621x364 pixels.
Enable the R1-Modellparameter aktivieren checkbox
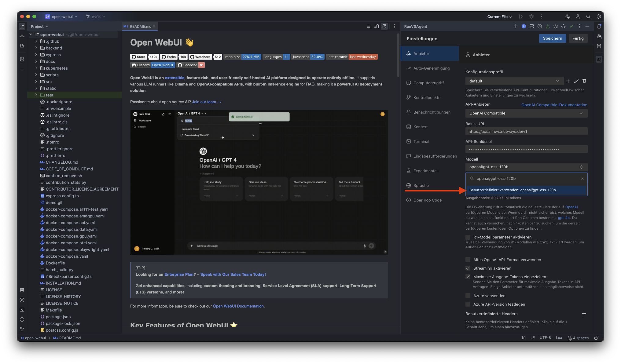(468, 237)
